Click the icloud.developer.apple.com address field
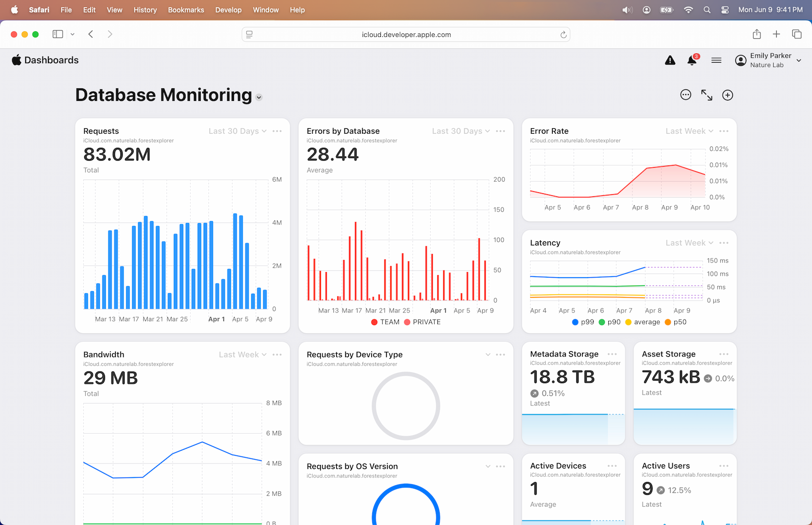 [406, 35]
